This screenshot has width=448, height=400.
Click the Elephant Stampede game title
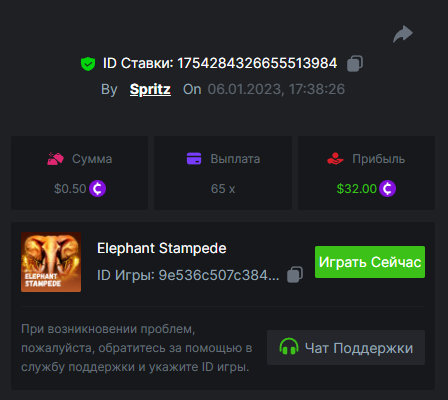[x=162, y=248]
